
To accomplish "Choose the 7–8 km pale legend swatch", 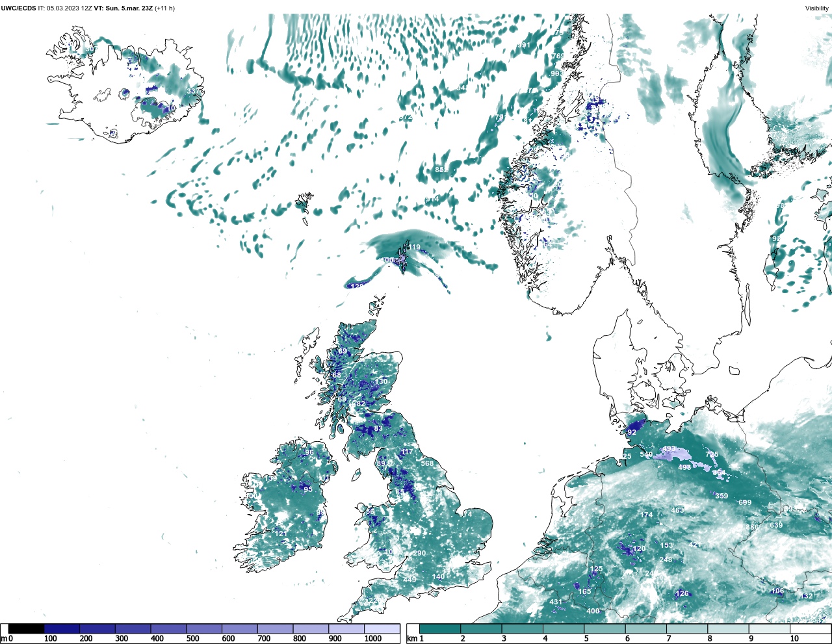I will [x=688, y=628].
